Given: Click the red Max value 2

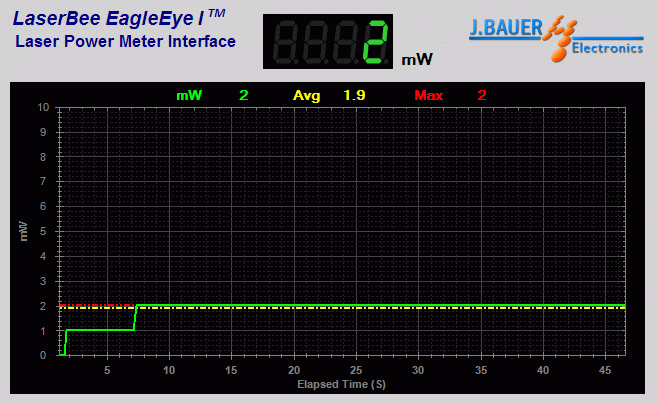Looking at the screenshot, I should (x=482, y=95).
